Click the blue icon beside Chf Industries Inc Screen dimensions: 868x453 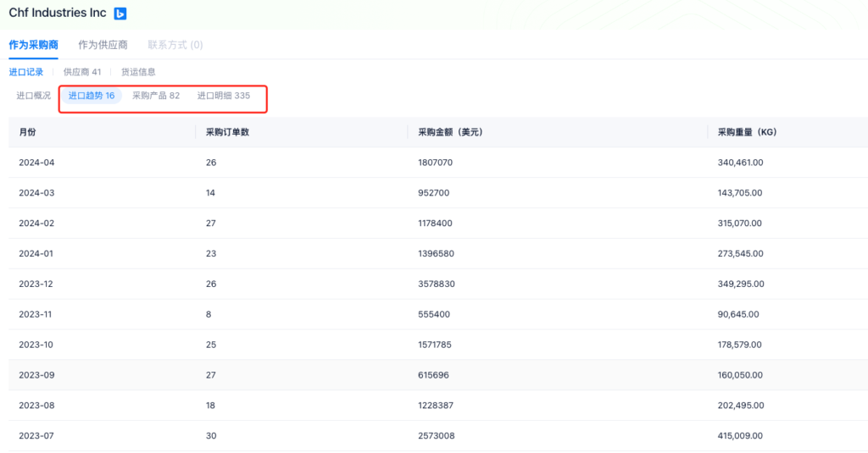(120, 14)
